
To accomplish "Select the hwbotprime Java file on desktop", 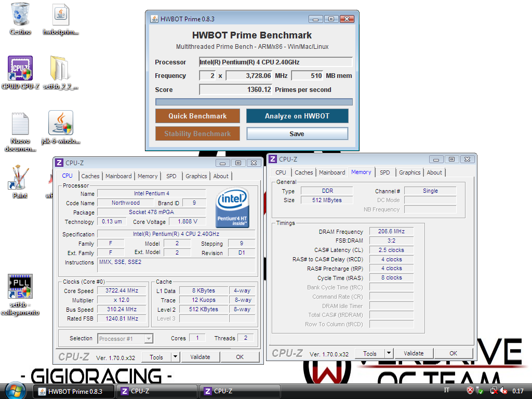I will pyautogui.click(x=61, y=19).
